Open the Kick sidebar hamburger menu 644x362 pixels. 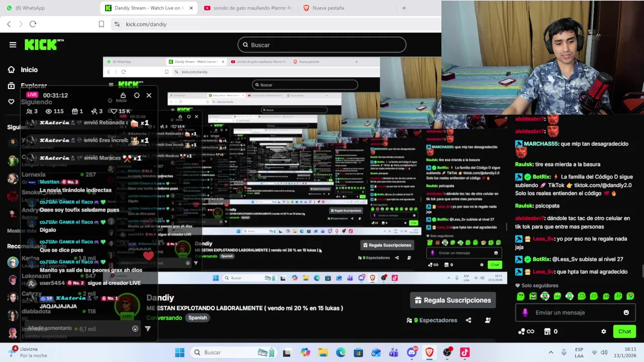pyautogui.click(x=13, y=45)
